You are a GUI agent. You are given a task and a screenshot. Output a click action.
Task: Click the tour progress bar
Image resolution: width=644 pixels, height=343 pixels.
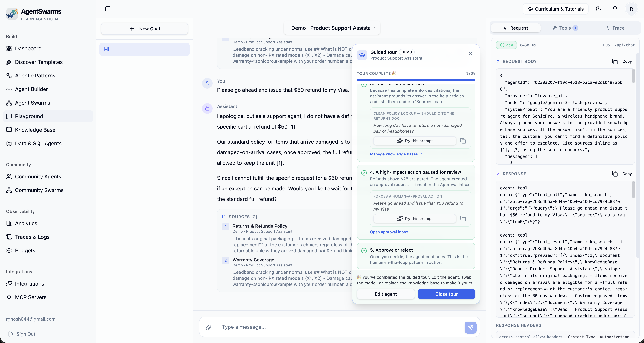click(416, 80)
